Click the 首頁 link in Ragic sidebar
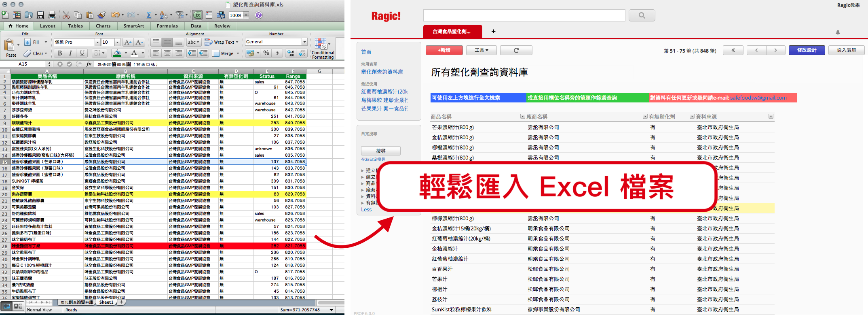The width and height of the screenshot is (868, 315). (366, 52)
